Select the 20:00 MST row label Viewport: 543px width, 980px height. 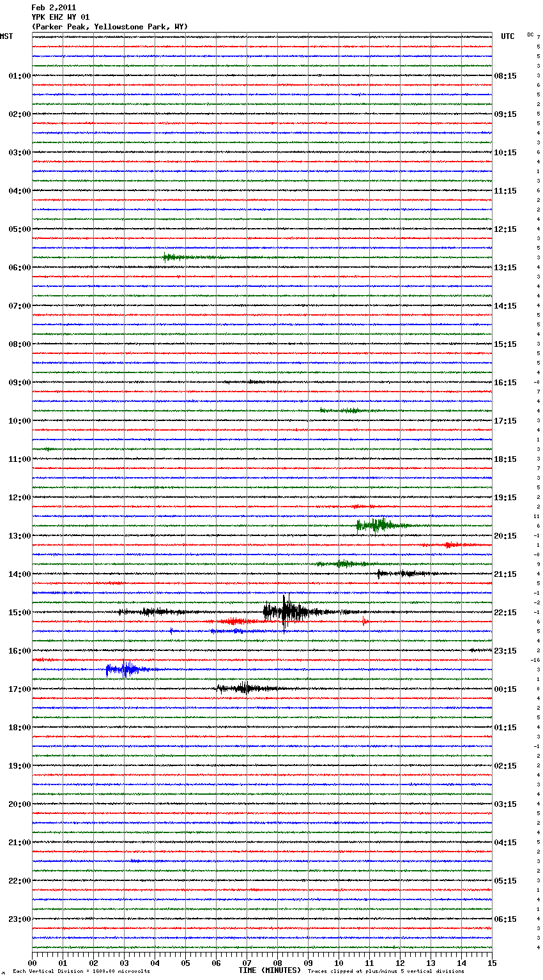(x=20, y=804)
